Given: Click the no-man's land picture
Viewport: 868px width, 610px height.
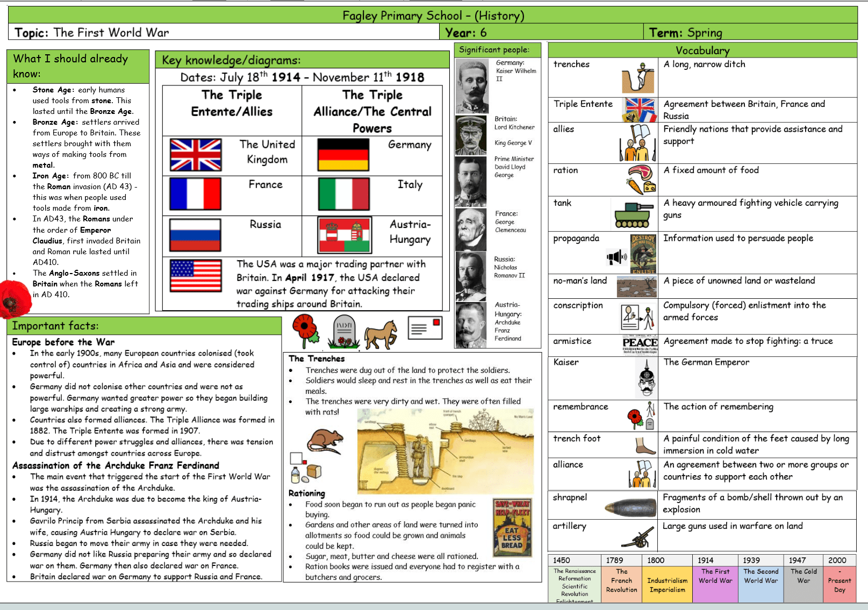Looking at the screenshot, I should tap(636, 286).
